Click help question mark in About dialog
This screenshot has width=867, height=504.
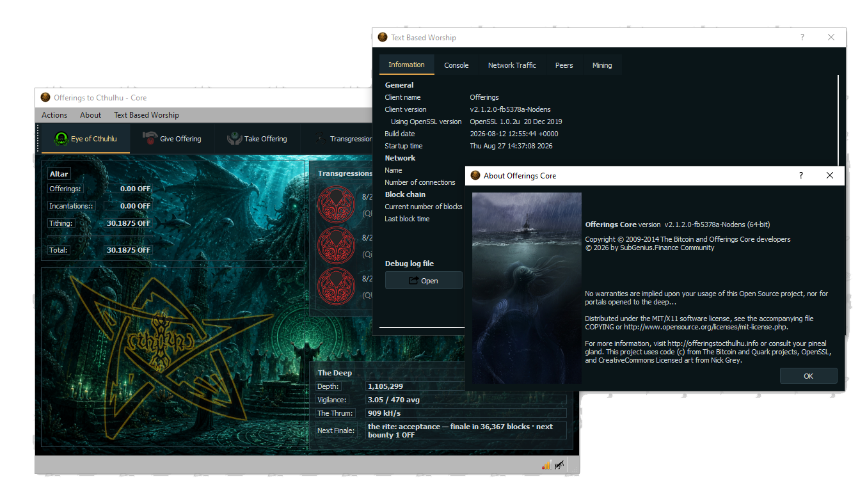801,175
